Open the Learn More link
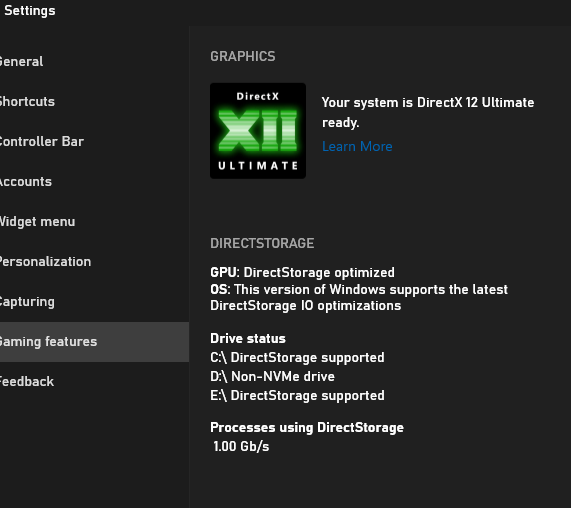The height and width of the screenshot is (508, 571). click(357, 146)
